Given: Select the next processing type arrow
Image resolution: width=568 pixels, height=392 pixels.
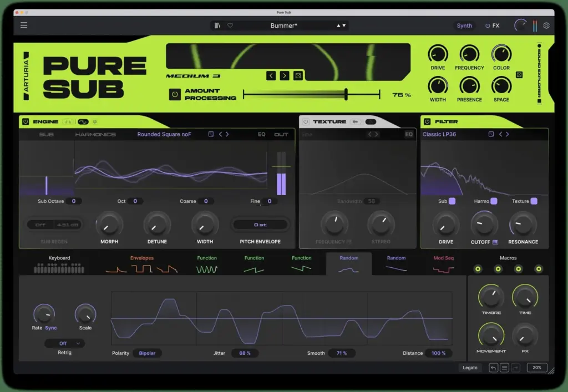Looking at the screenshot, I should point(285,75).
